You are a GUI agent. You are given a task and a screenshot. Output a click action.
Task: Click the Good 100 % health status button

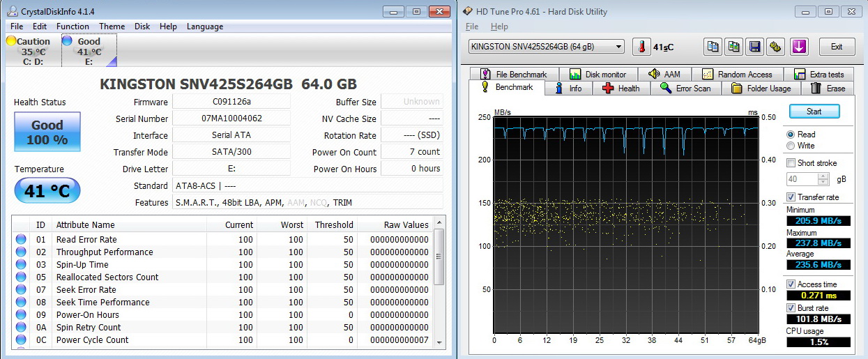point(47,132)
